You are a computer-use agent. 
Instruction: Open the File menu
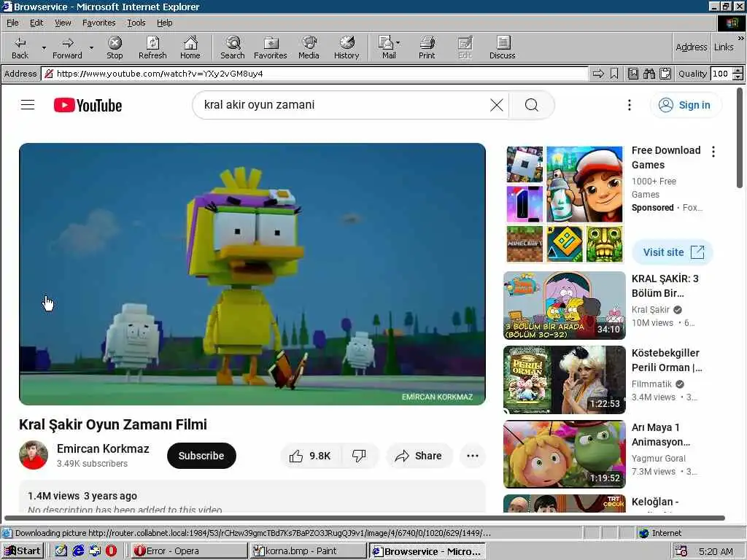12,23
